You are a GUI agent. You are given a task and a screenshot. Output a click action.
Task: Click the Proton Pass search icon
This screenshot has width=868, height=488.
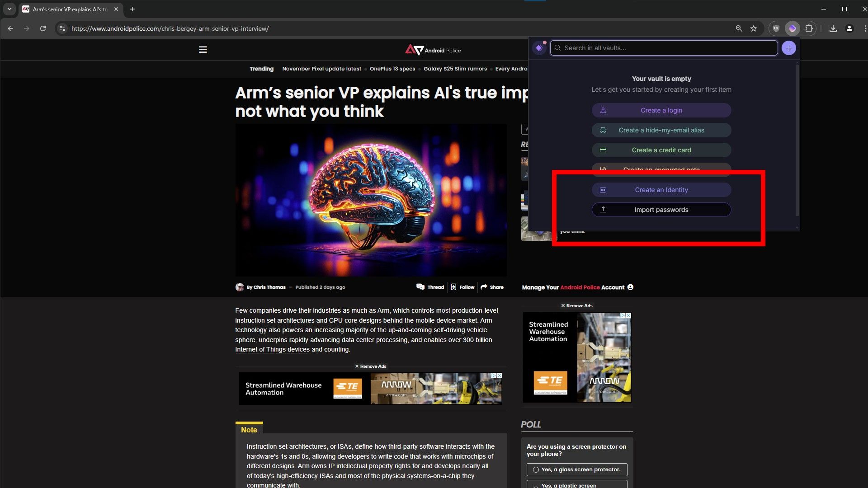tap(557, 47)
